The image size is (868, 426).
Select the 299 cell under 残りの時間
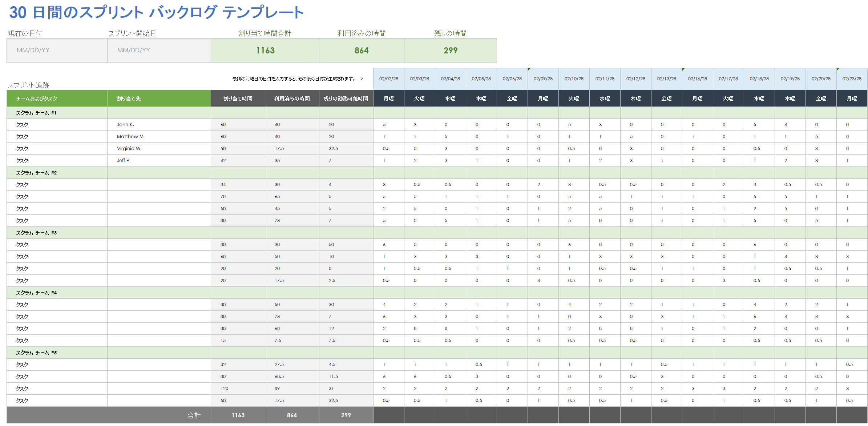(x=451, y=50)
